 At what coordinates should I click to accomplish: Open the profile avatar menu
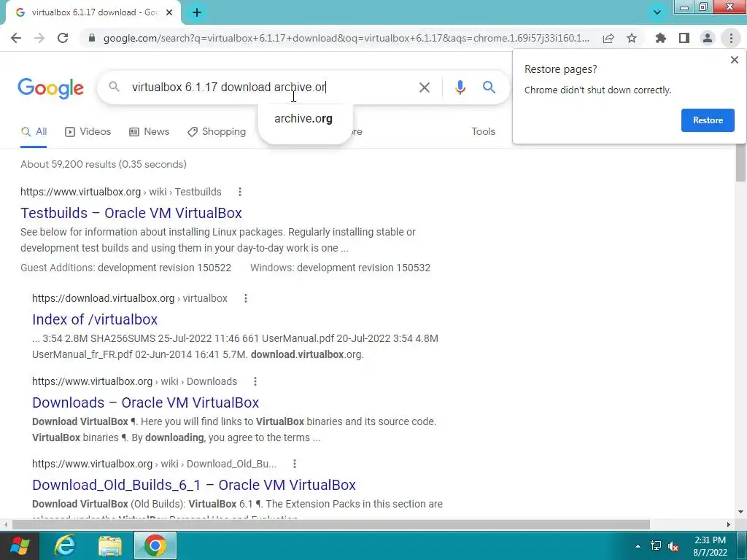(708, 38)
